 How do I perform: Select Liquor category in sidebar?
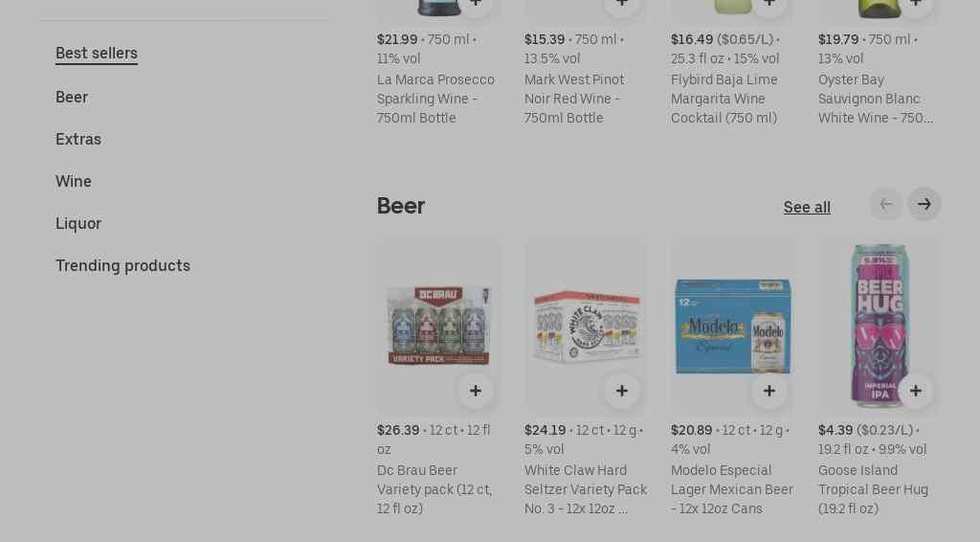78,224
